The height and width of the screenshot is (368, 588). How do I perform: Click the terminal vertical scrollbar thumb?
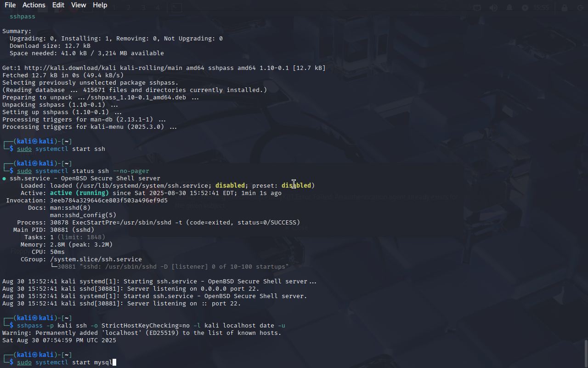tap(586, 353)
